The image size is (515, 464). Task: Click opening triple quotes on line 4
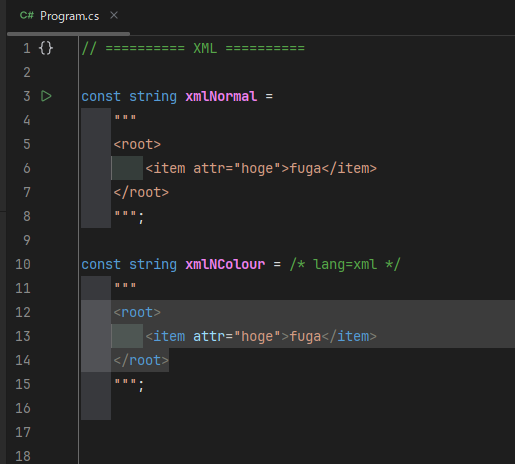125,117
